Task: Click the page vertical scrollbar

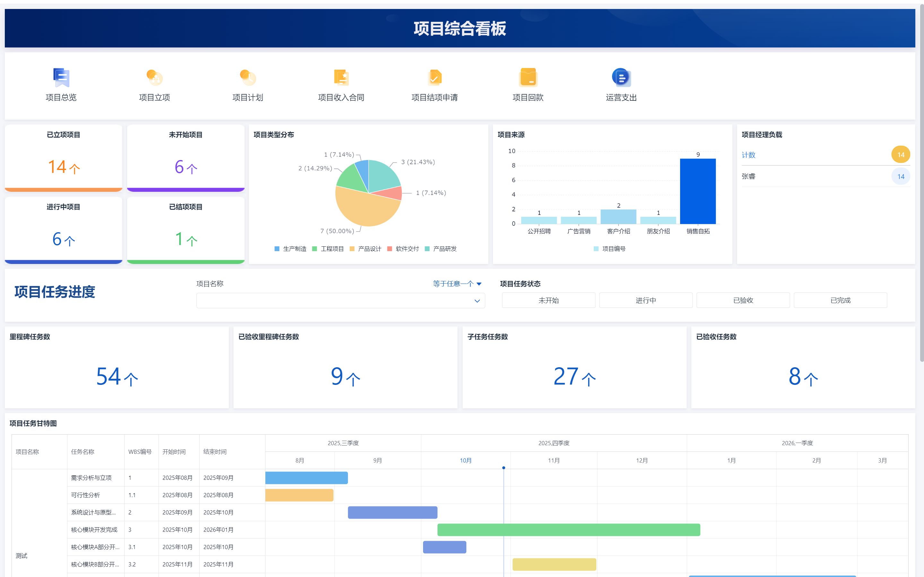Action: 921,183
